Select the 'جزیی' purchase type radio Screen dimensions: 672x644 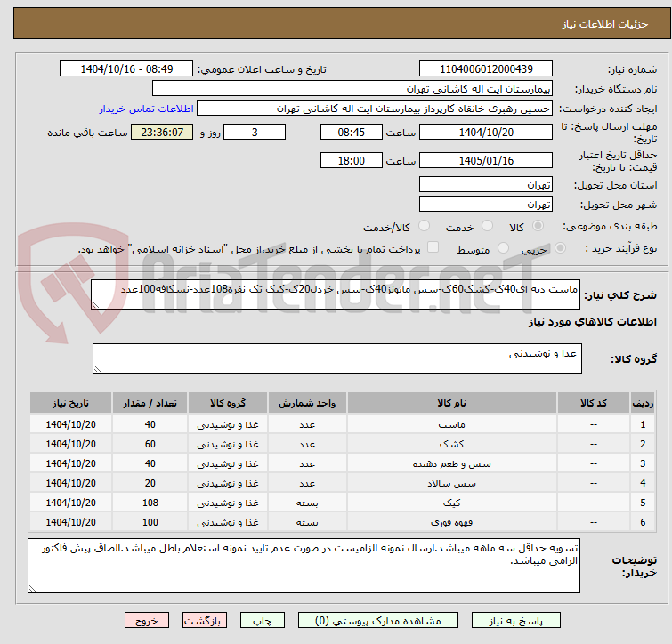click(x=560, y=248)
